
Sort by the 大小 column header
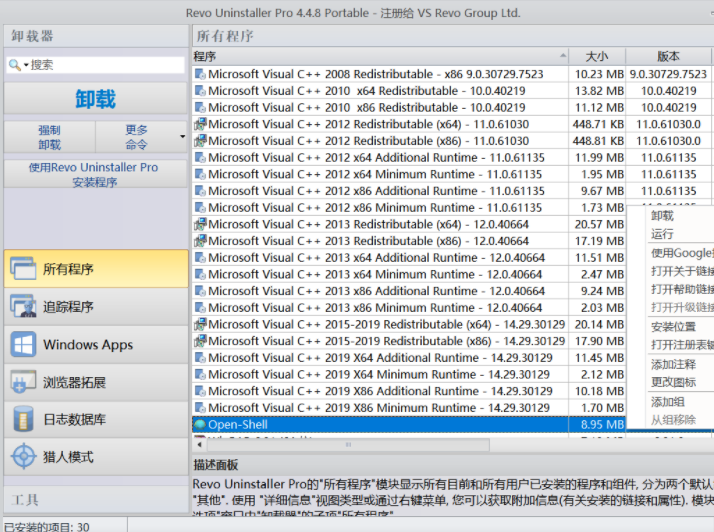pos(597,56)
